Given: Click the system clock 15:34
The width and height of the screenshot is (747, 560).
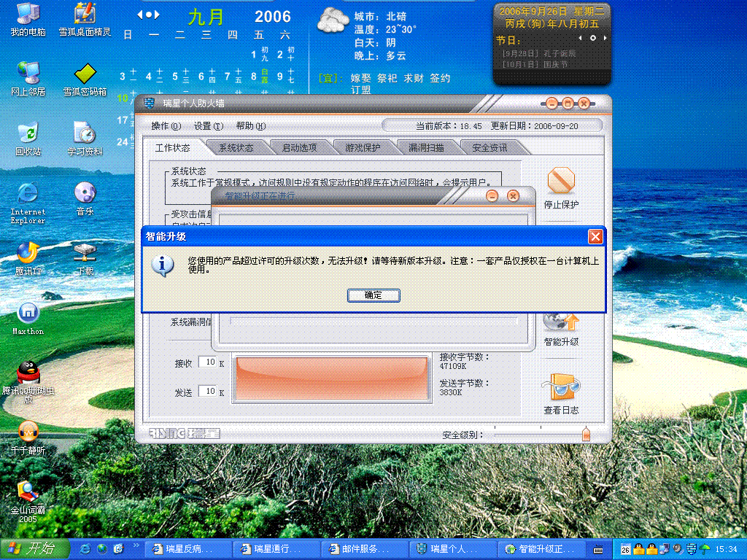Looking at the screenshot, I should click(726, 550).
